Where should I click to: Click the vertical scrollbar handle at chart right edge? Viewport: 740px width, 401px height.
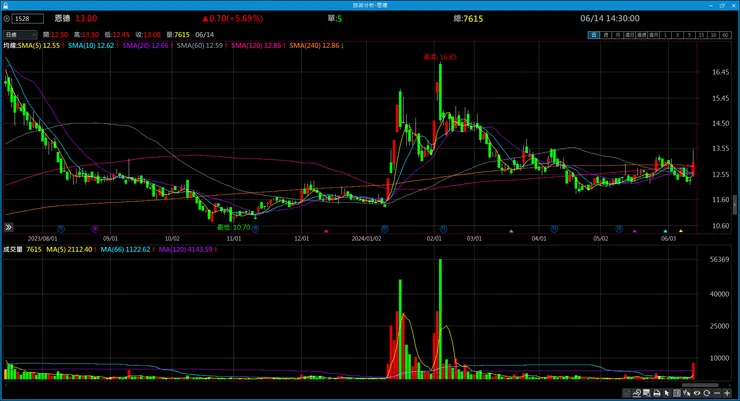click(735, 205)
